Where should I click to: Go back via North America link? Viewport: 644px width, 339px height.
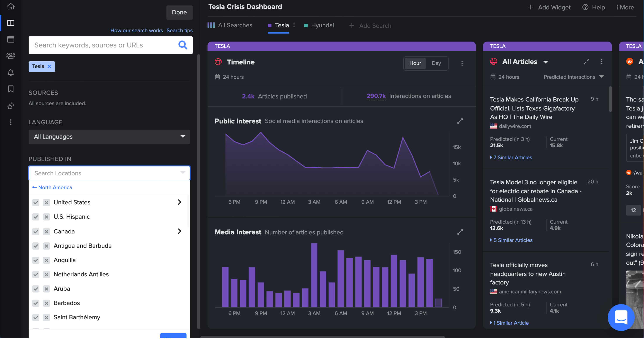pos(52,188)
